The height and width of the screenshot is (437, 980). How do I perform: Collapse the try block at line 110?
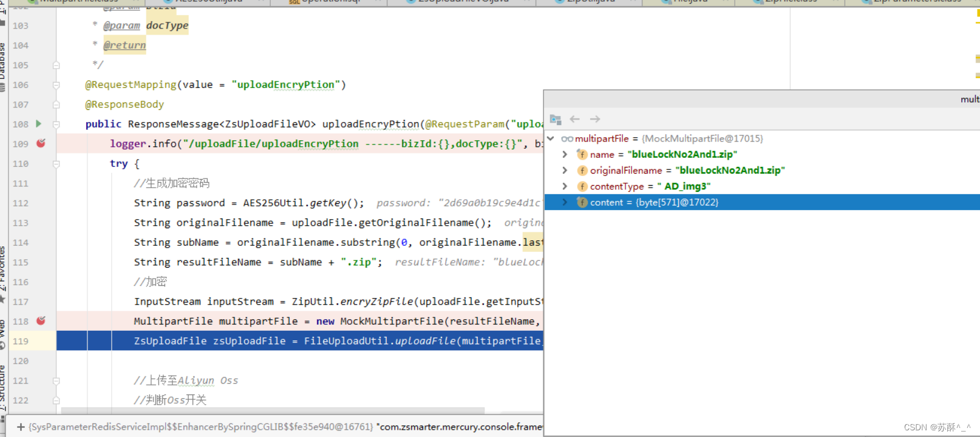coord(56,164)
